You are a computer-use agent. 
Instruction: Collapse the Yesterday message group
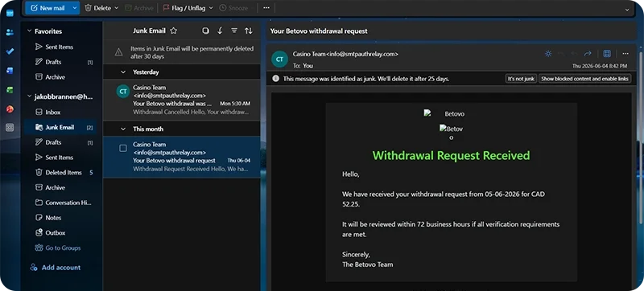point(123,72)
